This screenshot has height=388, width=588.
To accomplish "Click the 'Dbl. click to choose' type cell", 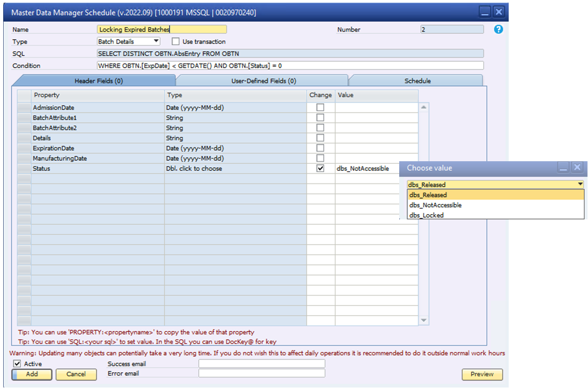I will [x=235, y=168].
